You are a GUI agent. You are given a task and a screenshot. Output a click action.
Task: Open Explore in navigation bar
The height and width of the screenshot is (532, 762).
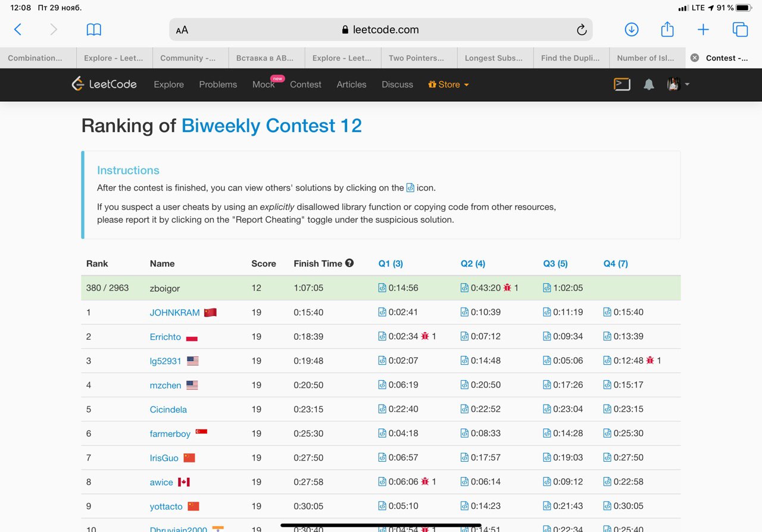(x=169, y=85)
